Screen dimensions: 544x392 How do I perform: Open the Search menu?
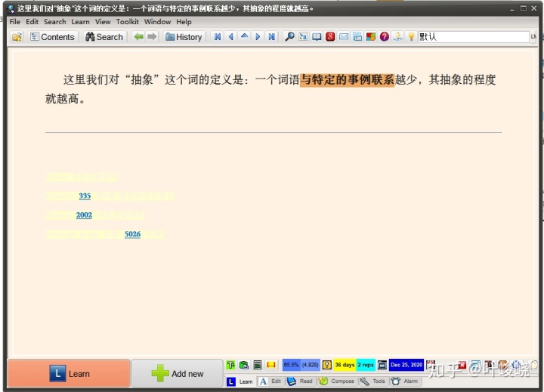55,21
